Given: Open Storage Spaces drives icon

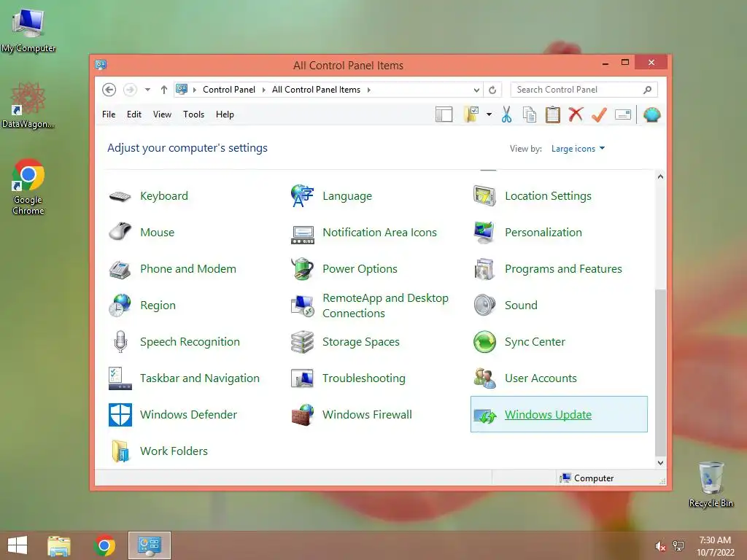Looking at the screenshot, I should (x=302, y=342).
